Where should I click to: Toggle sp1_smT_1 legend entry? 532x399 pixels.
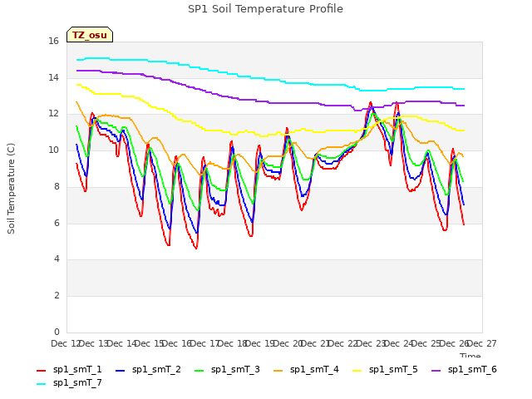(x=69, y=369)
